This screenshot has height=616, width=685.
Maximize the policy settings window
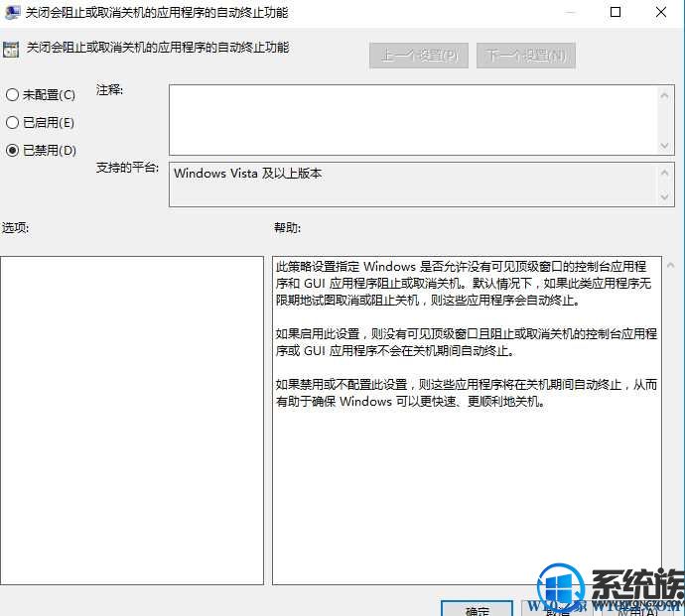[616, 12]
